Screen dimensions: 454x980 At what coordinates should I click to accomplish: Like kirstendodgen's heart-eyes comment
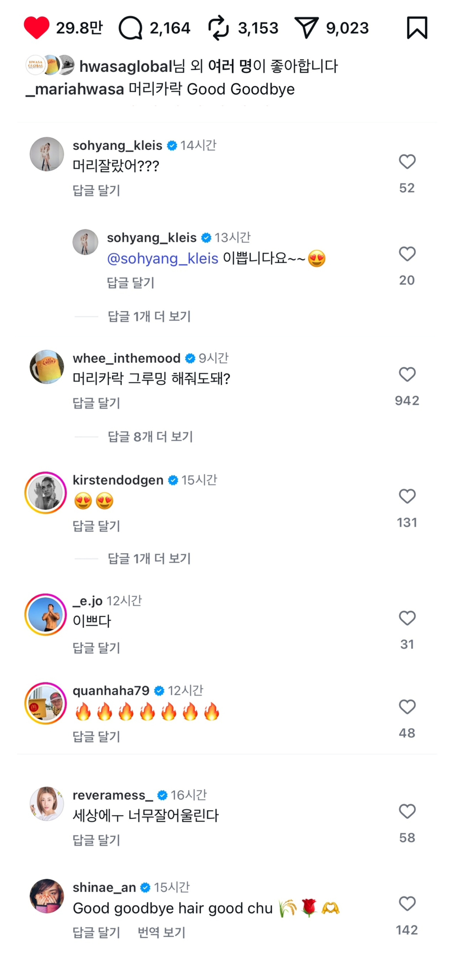(x=407, y=496)
